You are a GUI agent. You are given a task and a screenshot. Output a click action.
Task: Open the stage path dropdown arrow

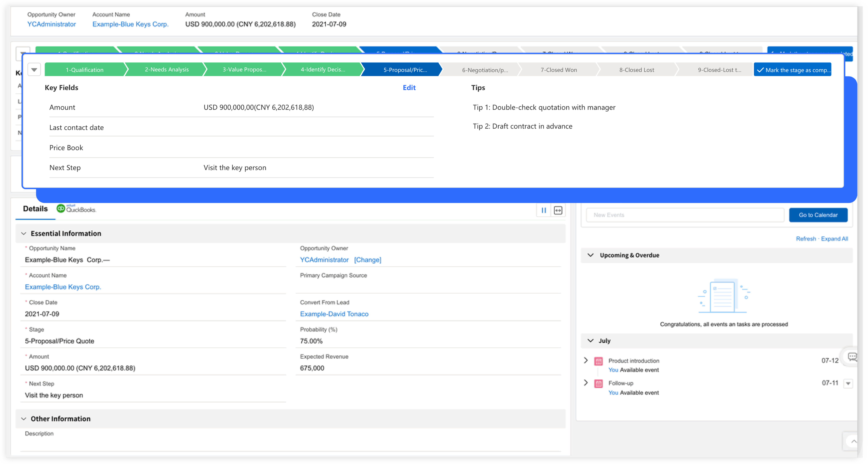coord(34,70)
